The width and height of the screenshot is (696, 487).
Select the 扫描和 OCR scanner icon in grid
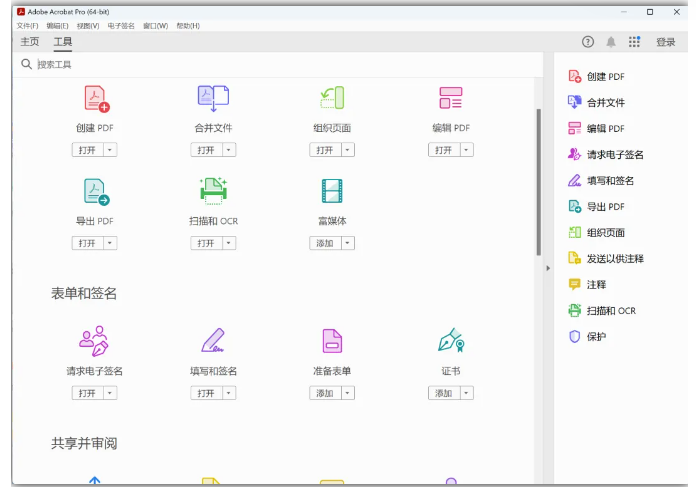214,191
